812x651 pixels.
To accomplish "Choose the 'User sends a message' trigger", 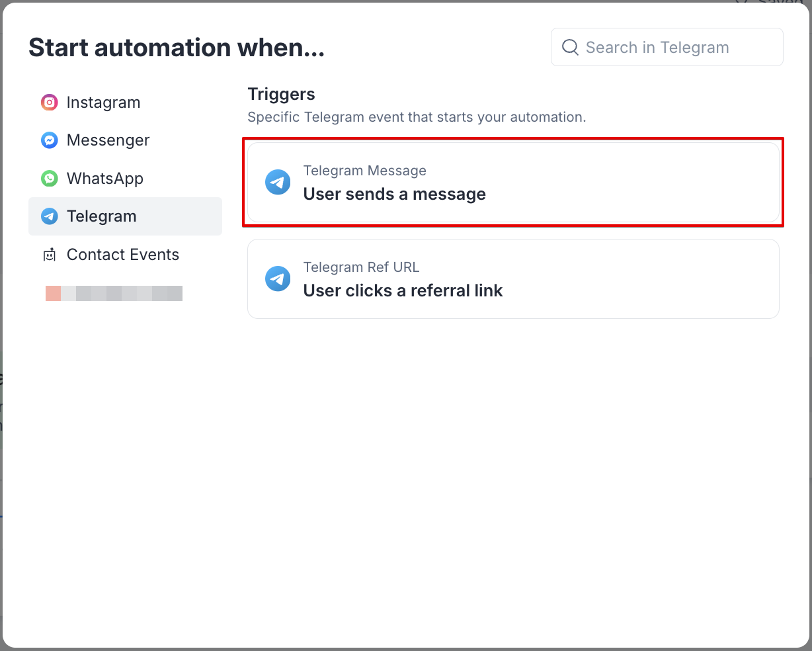I will [x=395, y=195].
